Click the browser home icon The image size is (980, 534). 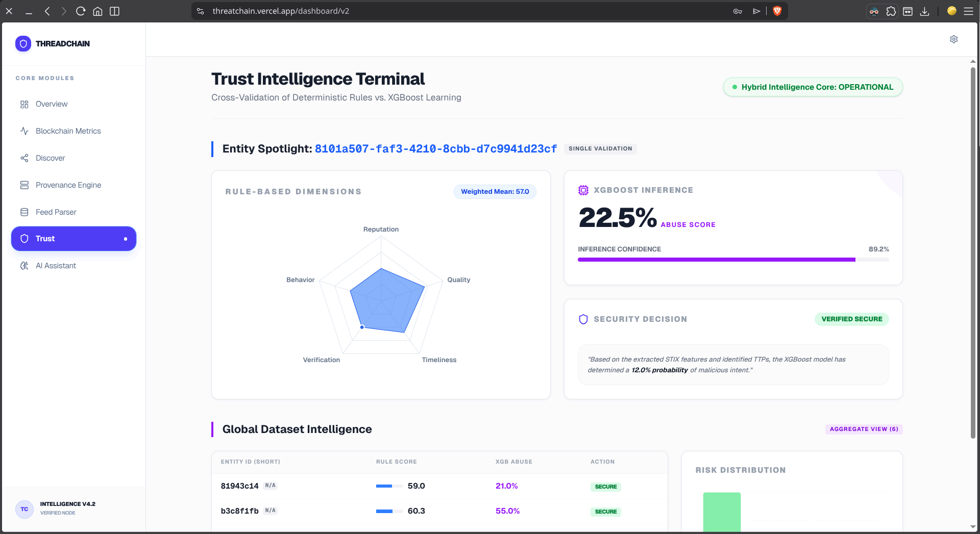[x=97, y=11]
